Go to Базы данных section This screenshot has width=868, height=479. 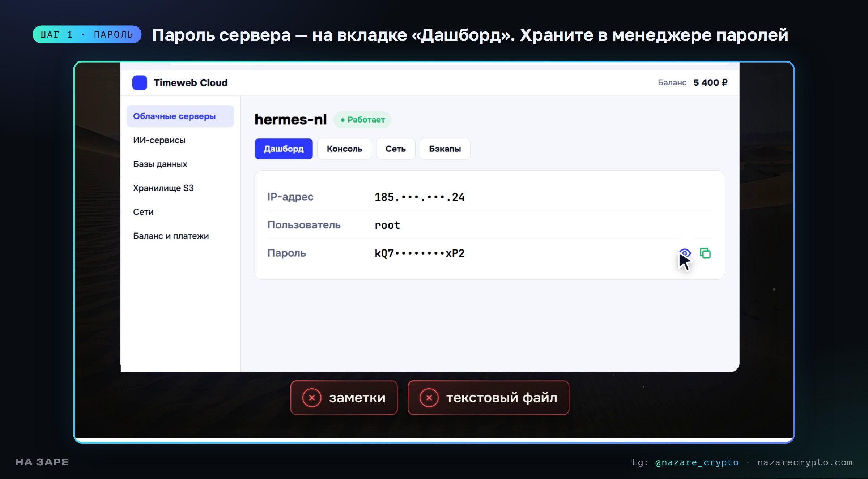point(160,164)
